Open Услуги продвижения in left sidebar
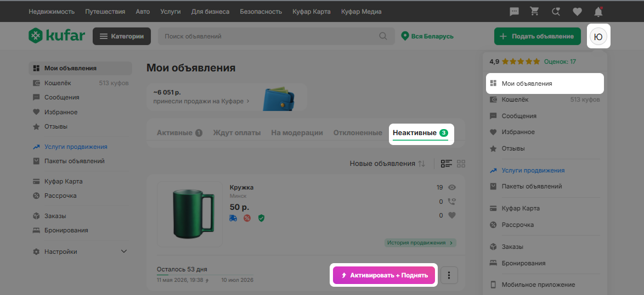 pos(81,147)
